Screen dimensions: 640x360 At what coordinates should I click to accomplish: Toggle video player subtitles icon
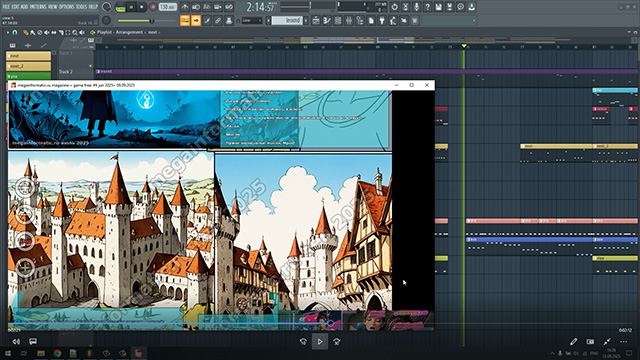[33, 341]
